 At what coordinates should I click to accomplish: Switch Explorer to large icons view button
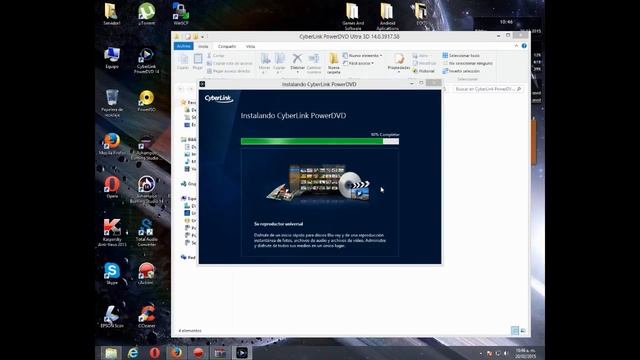523,331
